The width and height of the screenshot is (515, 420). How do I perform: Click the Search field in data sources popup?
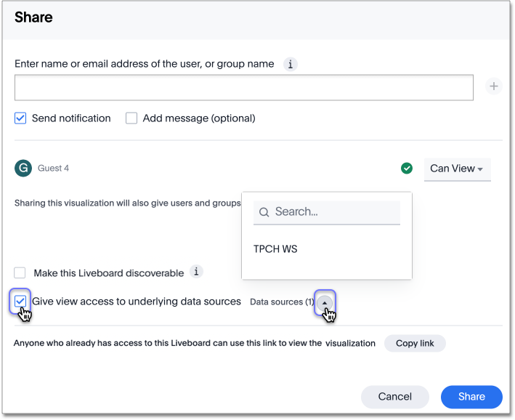click(334, 212)
